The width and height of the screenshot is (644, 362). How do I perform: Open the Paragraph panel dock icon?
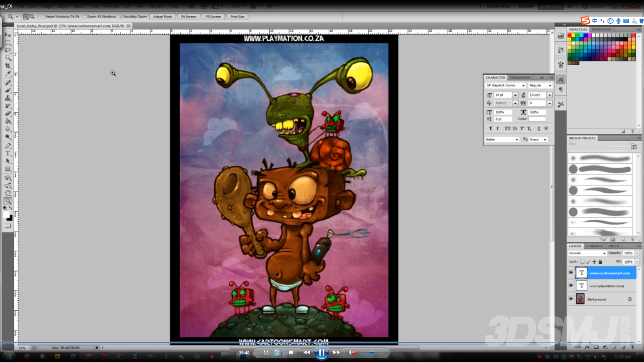coord(561,90)
